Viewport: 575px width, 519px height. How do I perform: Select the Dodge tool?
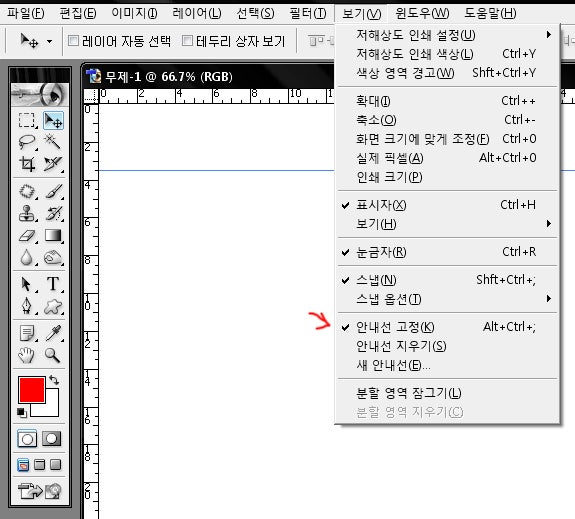pyautogui.click(x=53, y=257)
